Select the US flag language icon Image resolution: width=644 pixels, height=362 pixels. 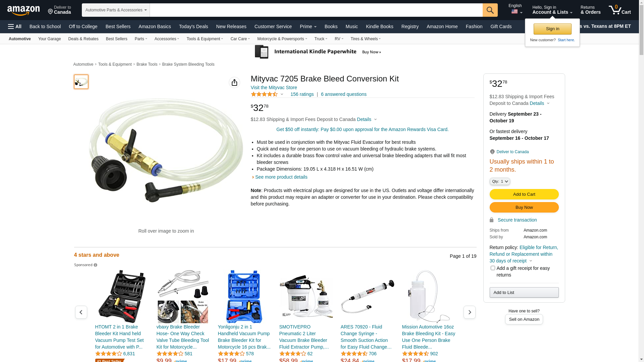point(515,12)
